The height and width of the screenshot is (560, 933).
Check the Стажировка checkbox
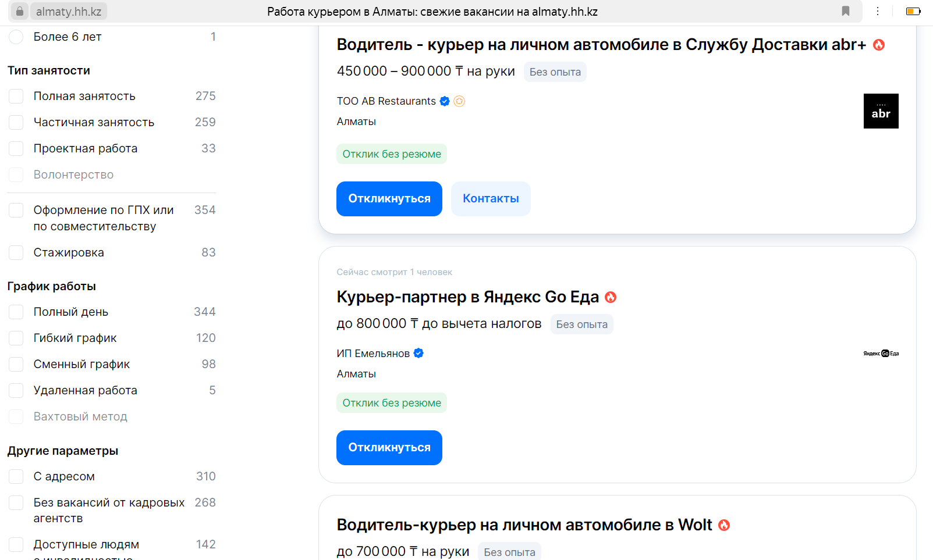click(16, 252)
